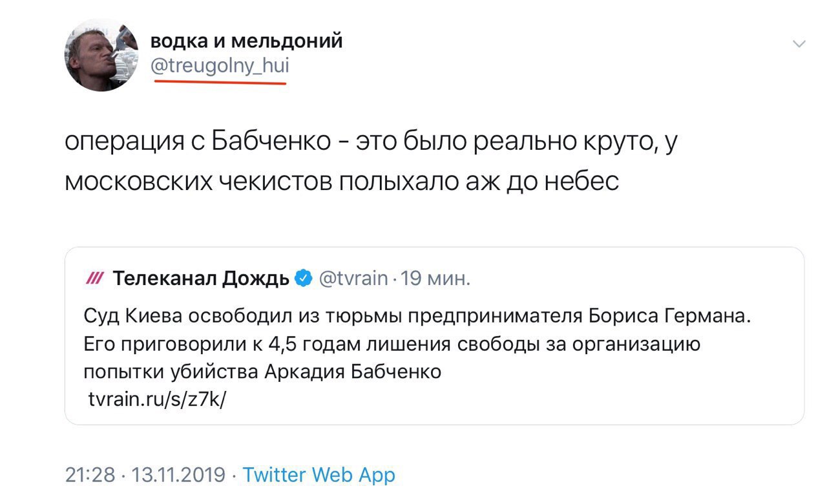Click the Телеканал Дождь striped logo icon
Image resolution: width=827 pixels, height=504 pixels.
click(94, 279)
